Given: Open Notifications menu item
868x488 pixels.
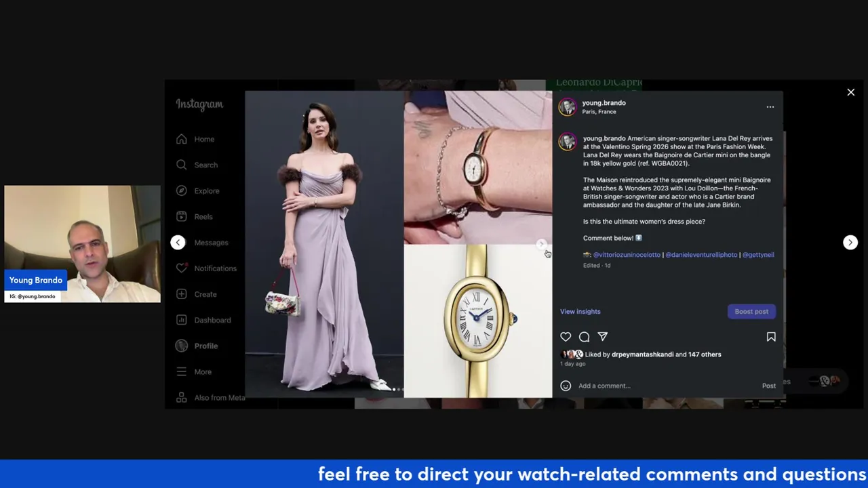Looking at the screenshot, I should pyautogui.click(x=215, y=268).
